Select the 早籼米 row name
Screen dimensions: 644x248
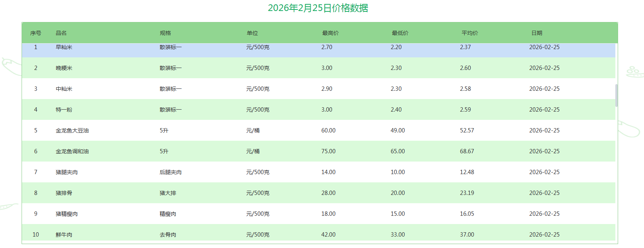(64, 47)
